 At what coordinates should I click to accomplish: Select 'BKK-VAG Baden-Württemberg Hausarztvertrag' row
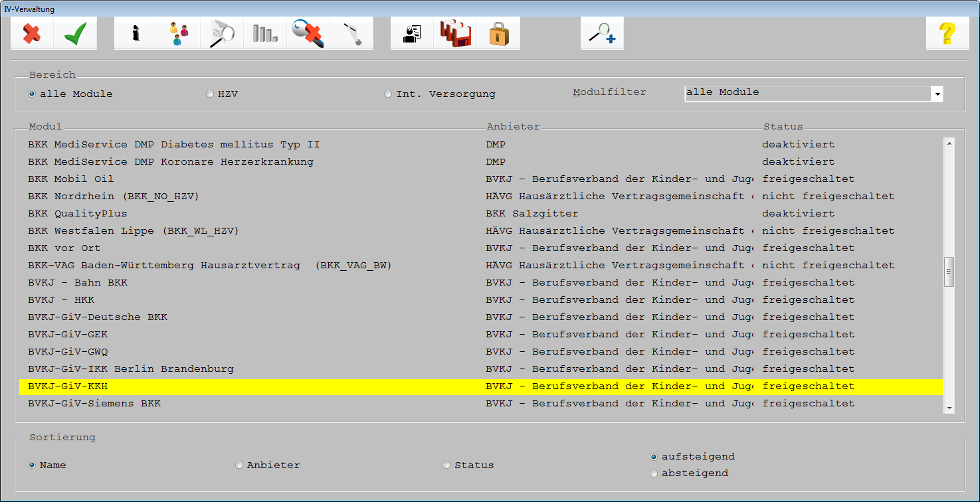coord(482,266)
